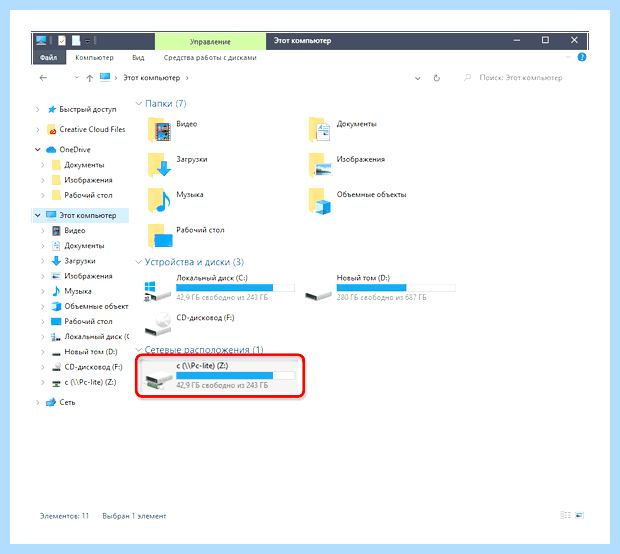Click the refresh icon in the address bar
Screen dimensions: 620x554
pyautogui.click(x=437, y=78)
